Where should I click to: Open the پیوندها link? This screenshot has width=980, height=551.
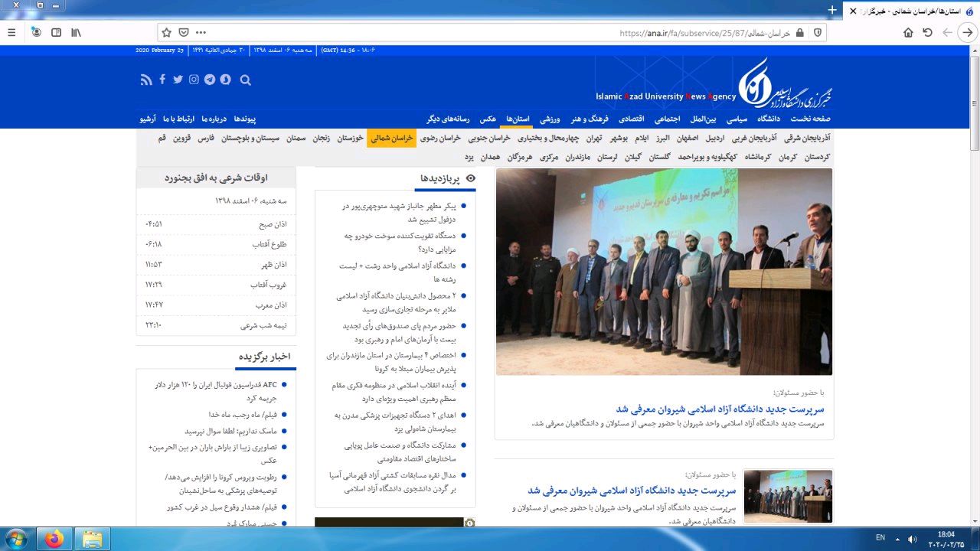[244, 119]
